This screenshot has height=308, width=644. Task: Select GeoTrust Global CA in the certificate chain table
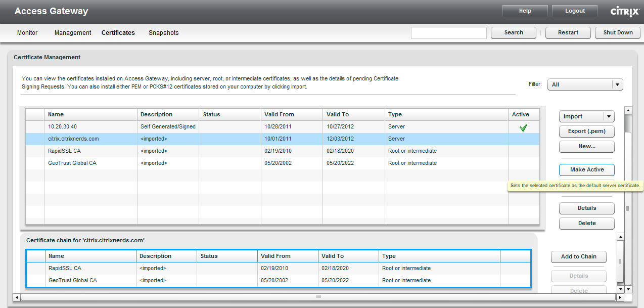tap(279, 281)
